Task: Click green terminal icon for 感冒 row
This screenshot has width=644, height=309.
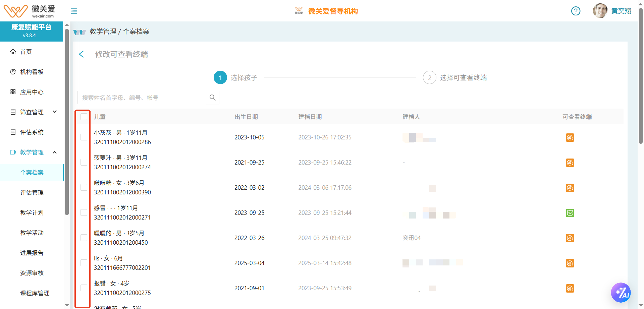Action: click(x=570, y=213)
